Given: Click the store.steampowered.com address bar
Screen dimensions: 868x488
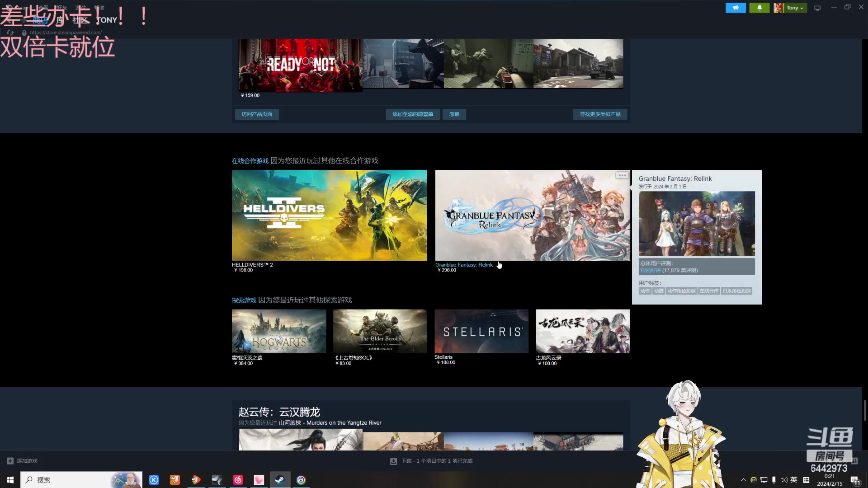Looking at the screenshot, I should click(x=66, y=33).
